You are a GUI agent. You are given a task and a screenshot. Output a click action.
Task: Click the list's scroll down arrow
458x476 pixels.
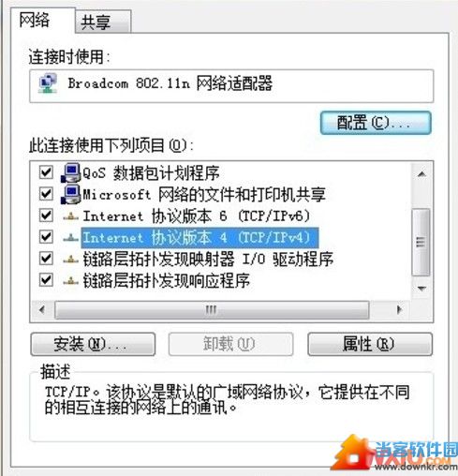(421, 289)
